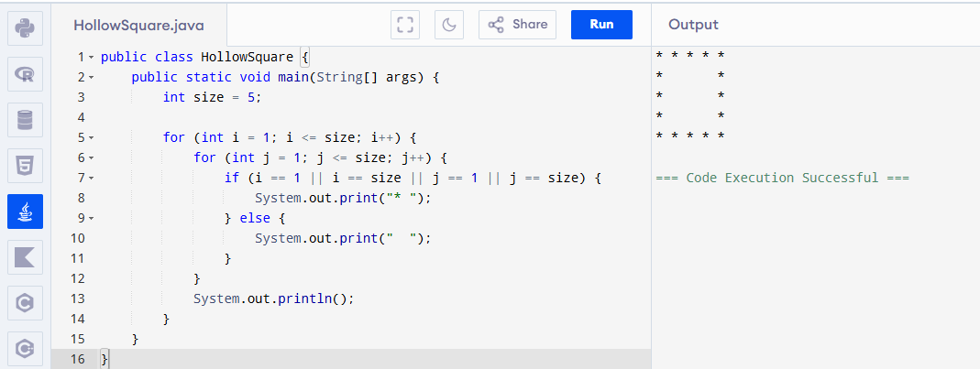Fold the else block at line 9

tap(92, 219)
